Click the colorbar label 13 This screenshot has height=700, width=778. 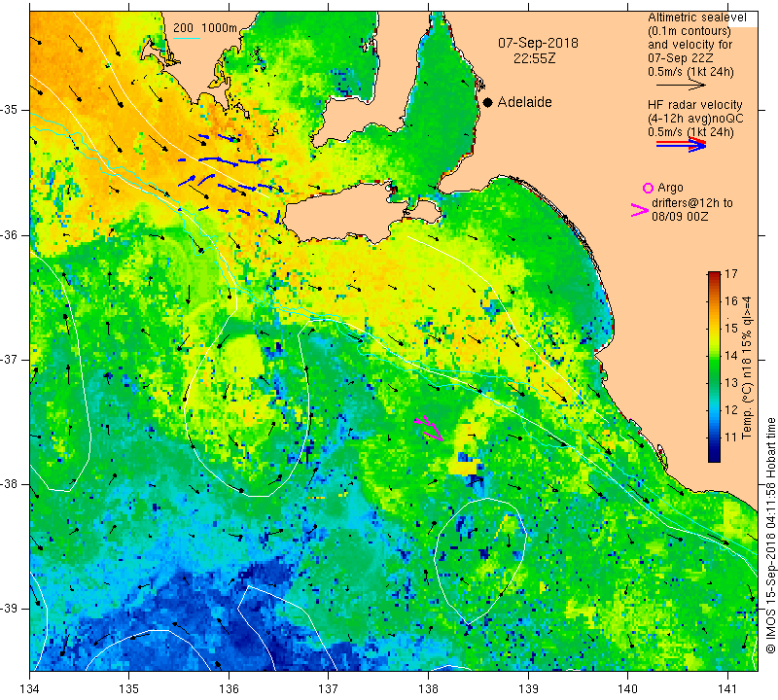coord(731,382)
